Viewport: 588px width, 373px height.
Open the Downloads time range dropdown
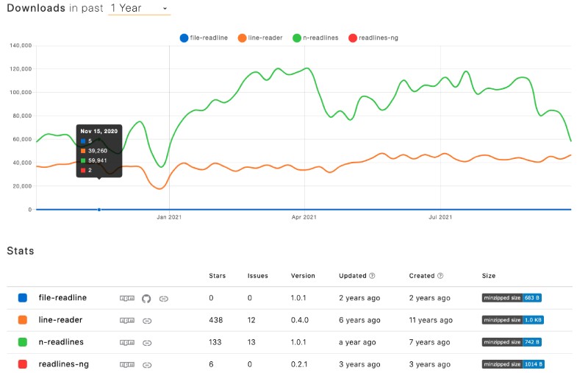(x=139, y=8)
